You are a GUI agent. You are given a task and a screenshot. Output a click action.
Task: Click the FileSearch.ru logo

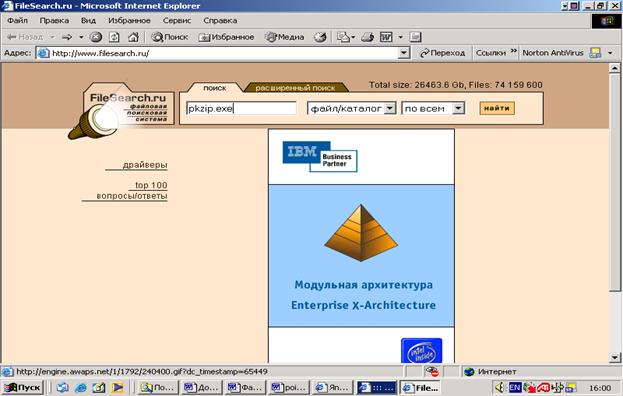(x=121, y=110)
